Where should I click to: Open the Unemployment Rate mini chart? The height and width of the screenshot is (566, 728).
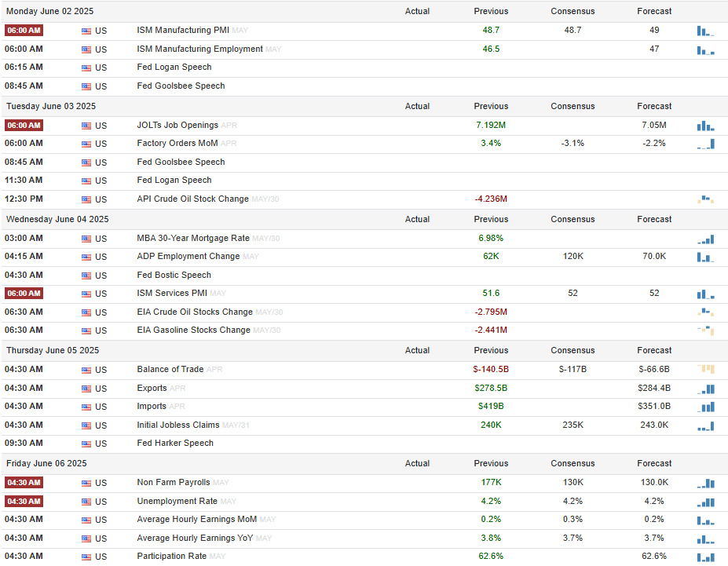[705, 502]
